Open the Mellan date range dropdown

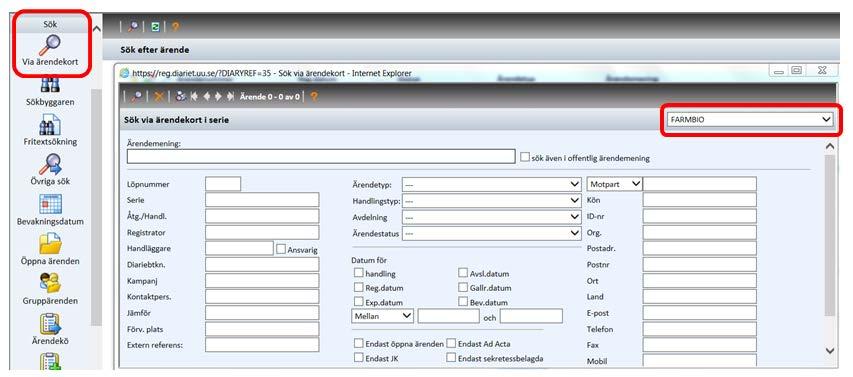point(383,316)
